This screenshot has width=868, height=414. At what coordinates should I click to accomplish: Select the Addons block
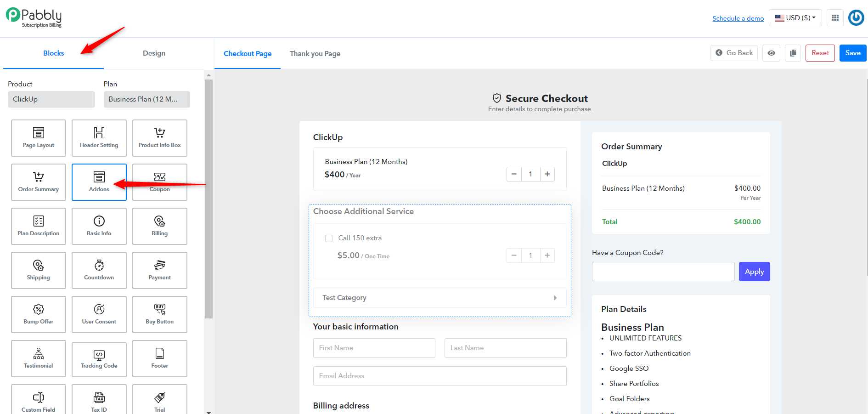(99, 182)
